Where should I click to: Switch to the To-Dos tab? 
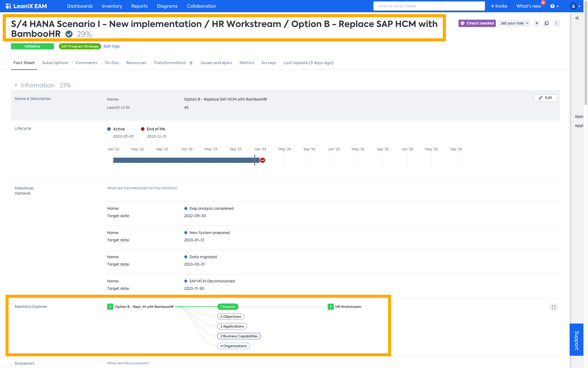[112, 63]
